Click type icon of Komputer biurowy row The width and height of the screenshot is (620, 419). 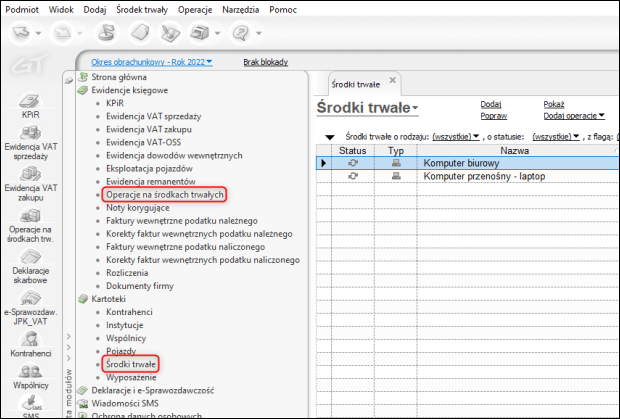click(396, 163)
